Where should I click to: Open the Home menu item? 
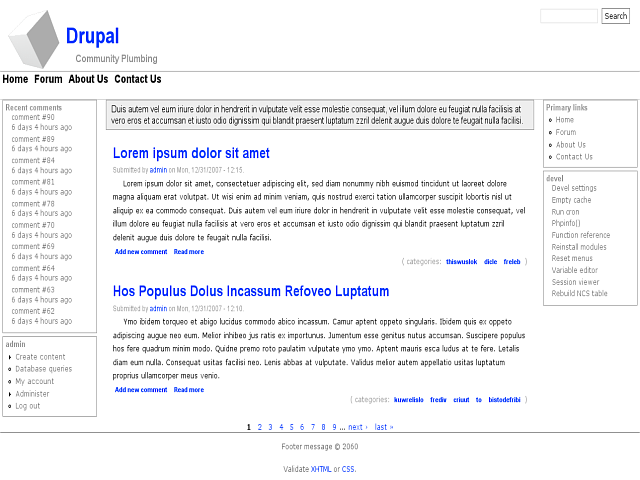15,79
